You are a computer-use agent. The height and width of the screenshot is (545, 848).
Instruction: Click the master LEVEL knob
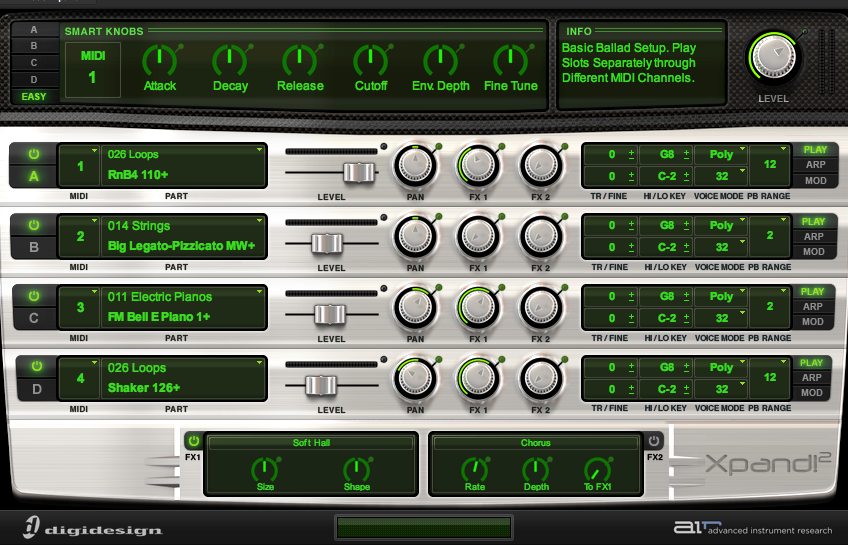tap(774, 57)
